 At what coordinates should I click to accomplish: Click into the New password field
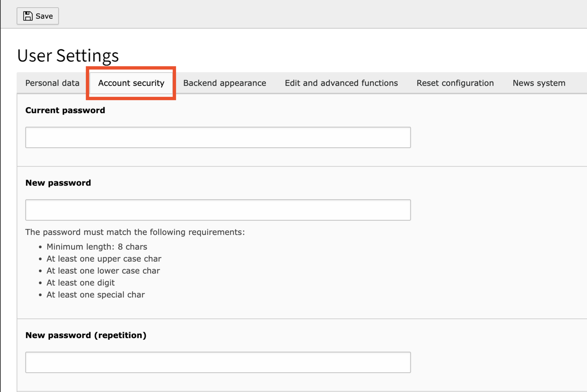point(218,210)
